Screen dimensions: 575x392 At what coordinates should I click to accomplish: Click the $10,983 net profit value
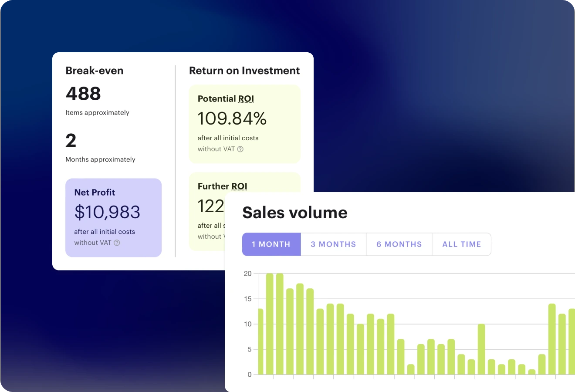[107, 212]
